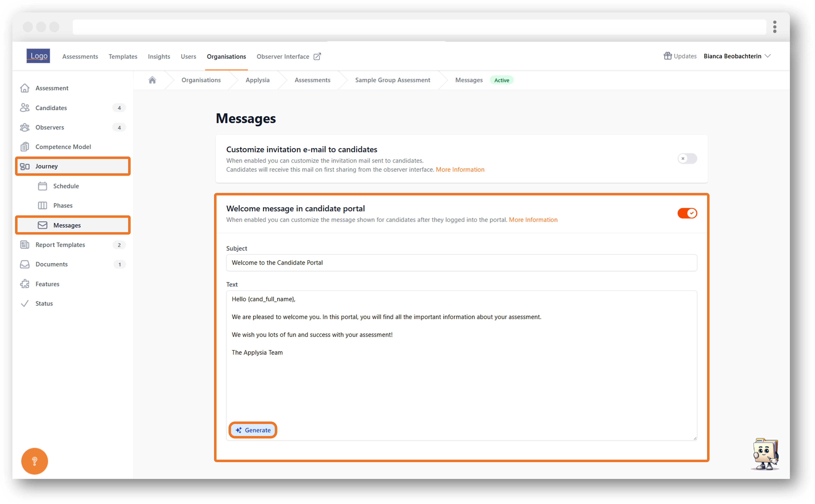815x504 pixels.
Task: Click the Updates label in header
Action: (685, 56)
